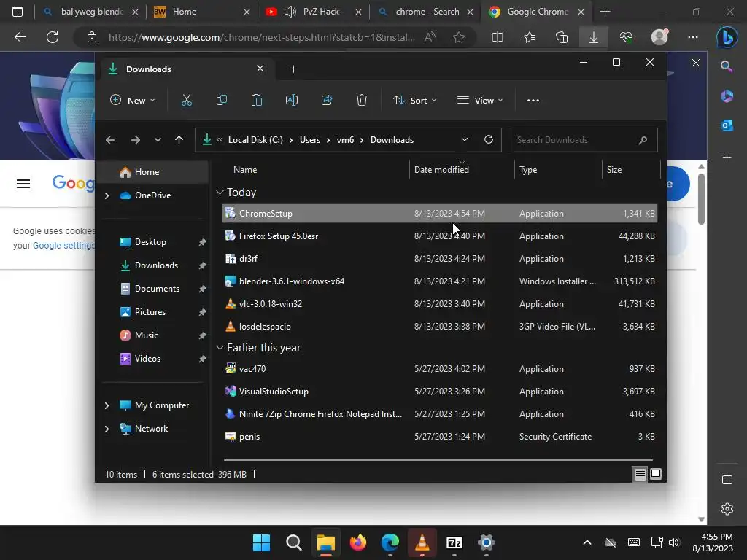
Task: Sort by the Size column header
Action: 614,169
